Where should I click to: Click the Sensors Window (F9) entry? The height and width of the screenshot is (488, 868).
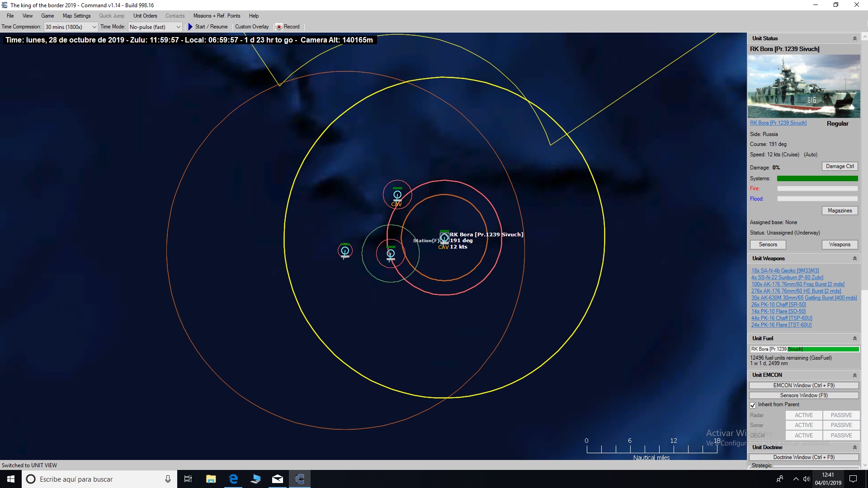(803, 395)
